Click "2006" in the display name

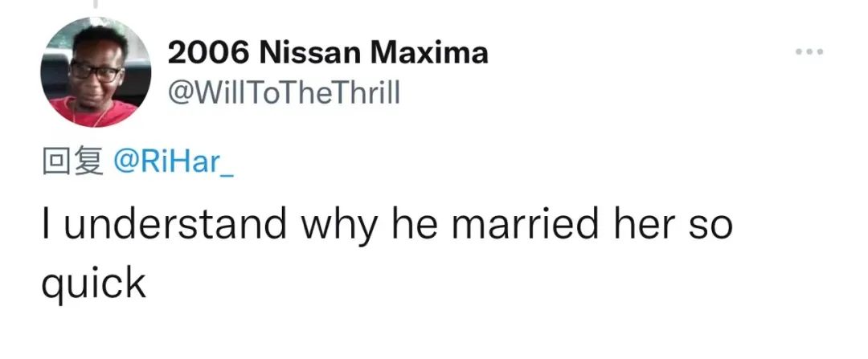208,54
